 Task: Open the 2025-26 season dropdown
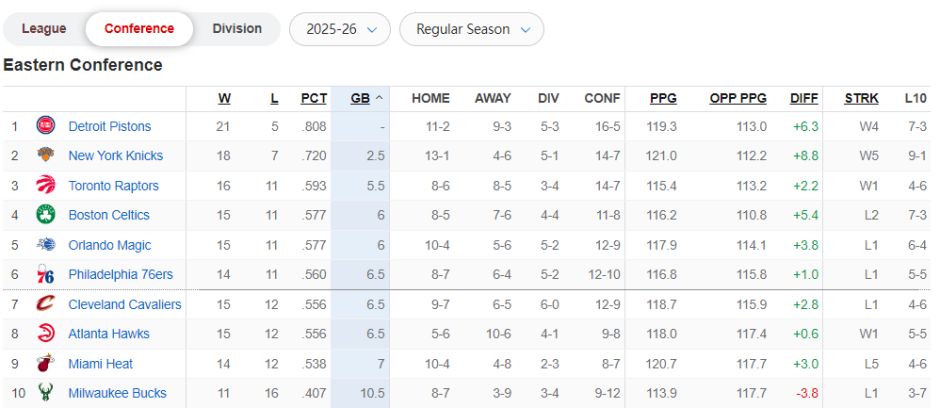[340, 29]
